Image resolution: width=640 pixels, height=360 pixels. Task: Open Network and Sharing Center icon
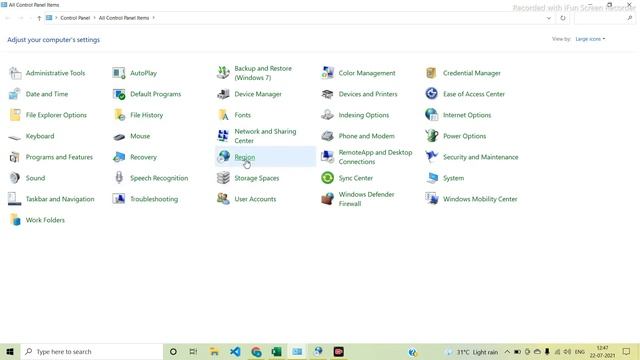(223, 136)
